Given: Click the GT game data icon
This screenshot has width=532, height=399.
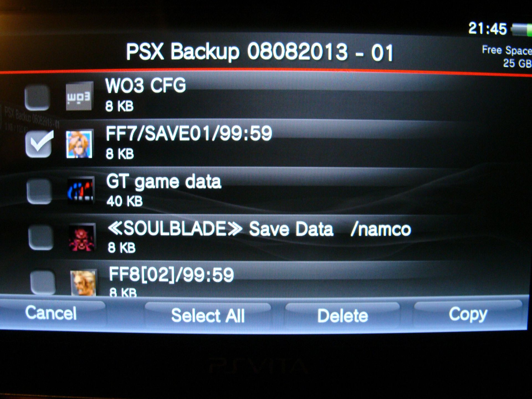Looking at the screenshot, I should (81, 190).
